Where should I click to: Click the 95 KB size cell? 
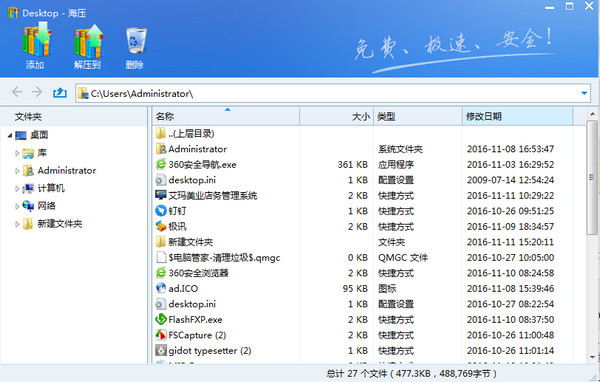tap(355, 289)
